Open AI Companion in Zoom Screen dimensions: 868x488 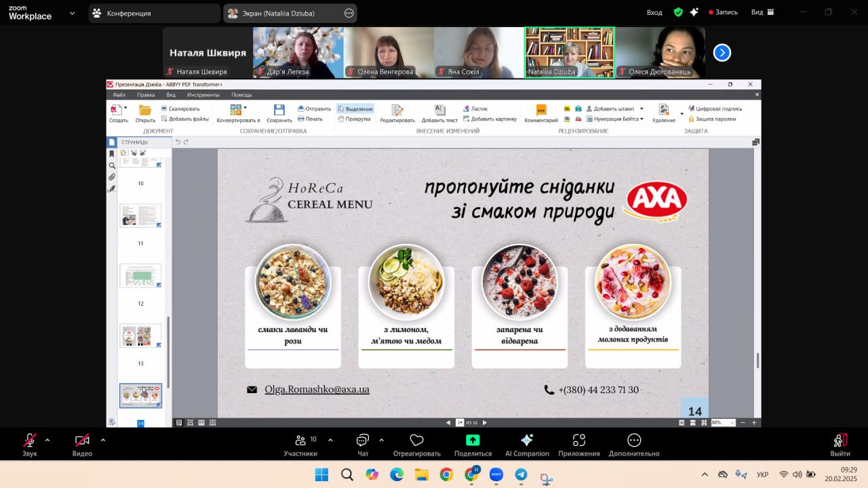(527, 445)
